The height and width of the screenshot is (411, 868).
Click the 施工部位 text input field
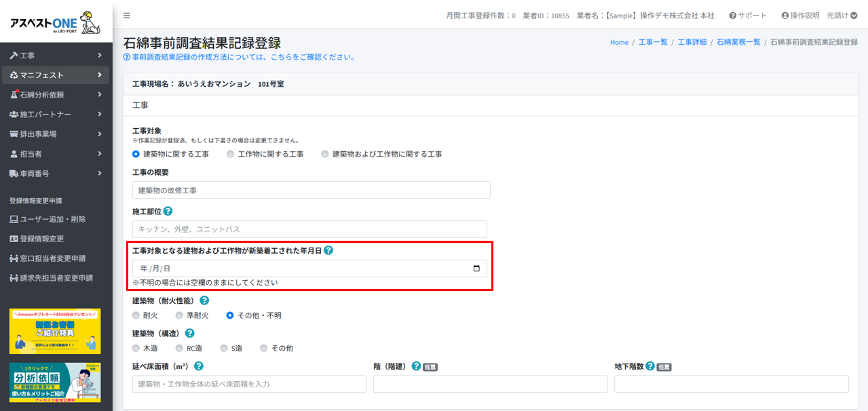(x=309, y=229)
